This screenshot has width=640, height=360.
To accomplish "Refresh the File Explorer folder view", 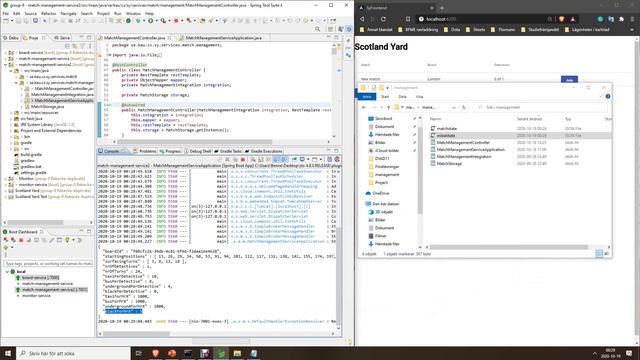I will [463, 107].
